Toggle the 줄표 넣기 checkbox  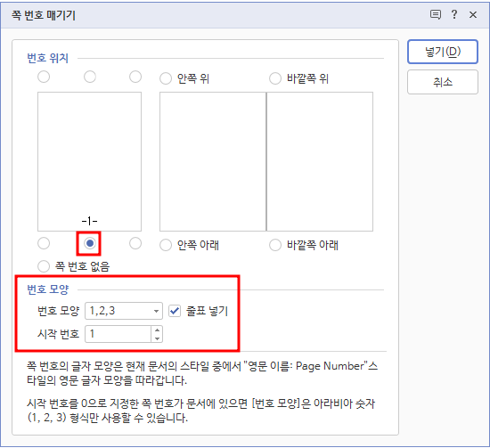(x=175, y=311)
